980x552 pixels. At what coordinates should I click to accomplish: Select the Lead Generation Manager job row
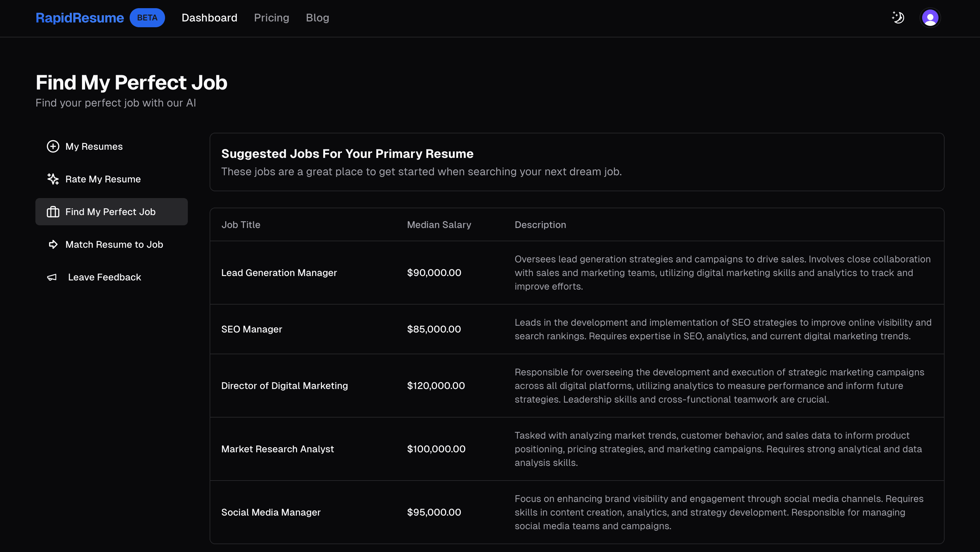[x=279, y=272]
